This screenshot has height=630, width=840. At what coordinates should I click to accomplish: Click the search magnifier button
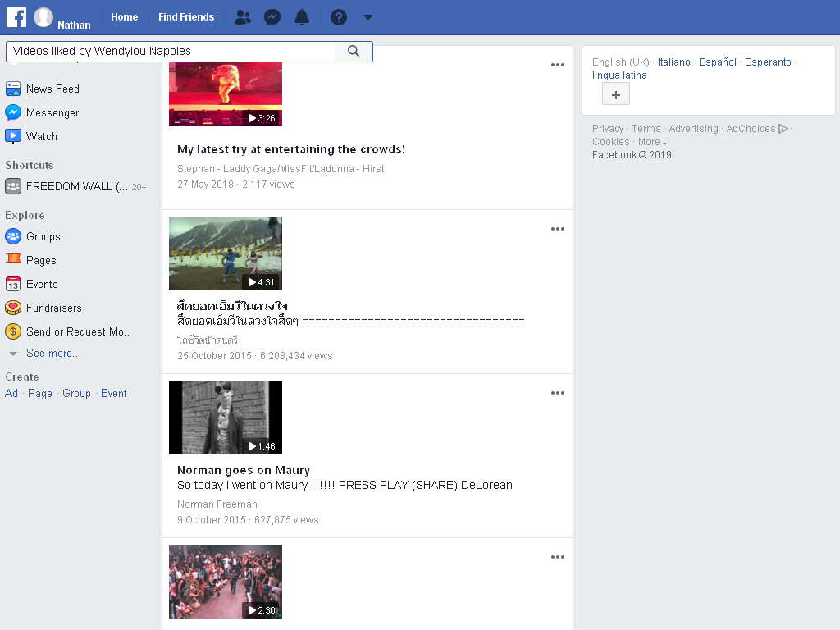pyautogui.click(x=353, y=51)
